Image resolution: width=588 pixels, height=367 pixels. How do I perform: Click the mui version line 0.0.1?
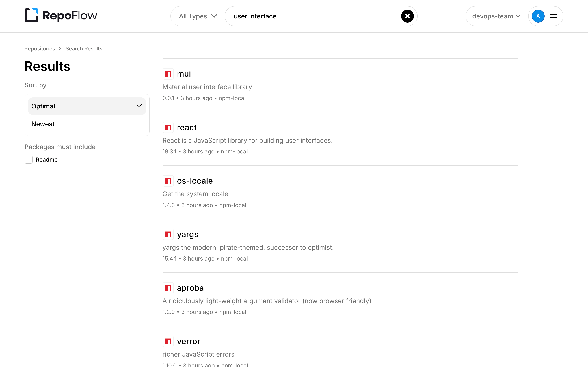[x=204, y=98]
